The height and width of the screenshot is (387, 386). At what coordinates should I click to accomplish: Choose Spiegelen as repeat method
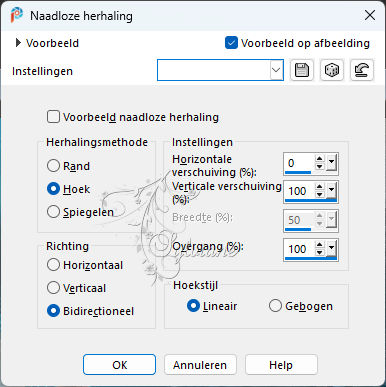click(x=53, y=211)
